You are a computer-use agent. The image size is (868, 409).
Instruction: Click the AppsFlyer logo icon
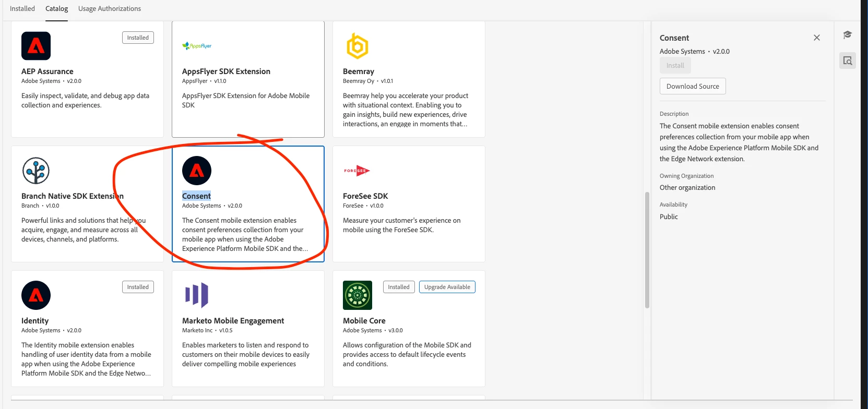(x=197, y=46)
